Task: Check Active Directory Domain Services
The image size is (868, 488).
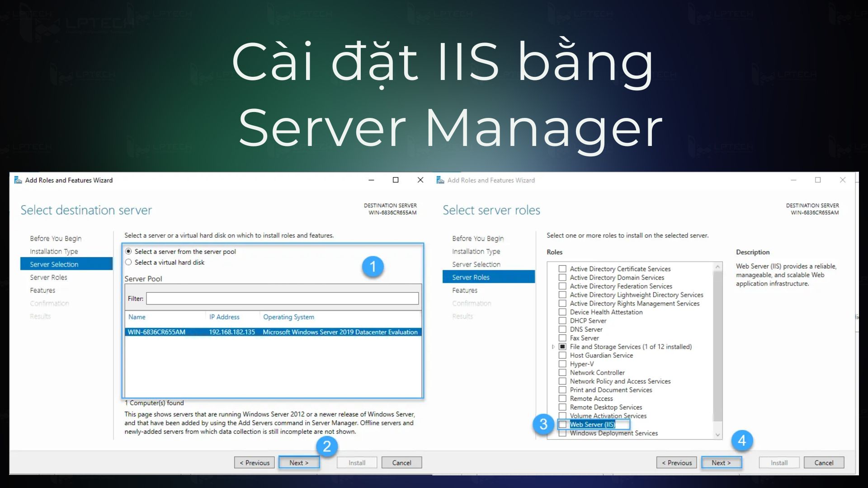Action: point(562,277)
